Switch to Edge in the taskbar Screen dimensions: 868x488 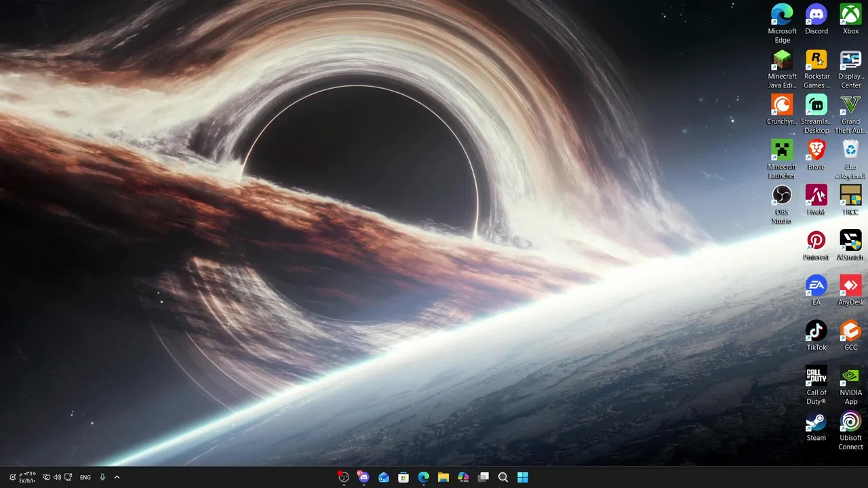424,477
